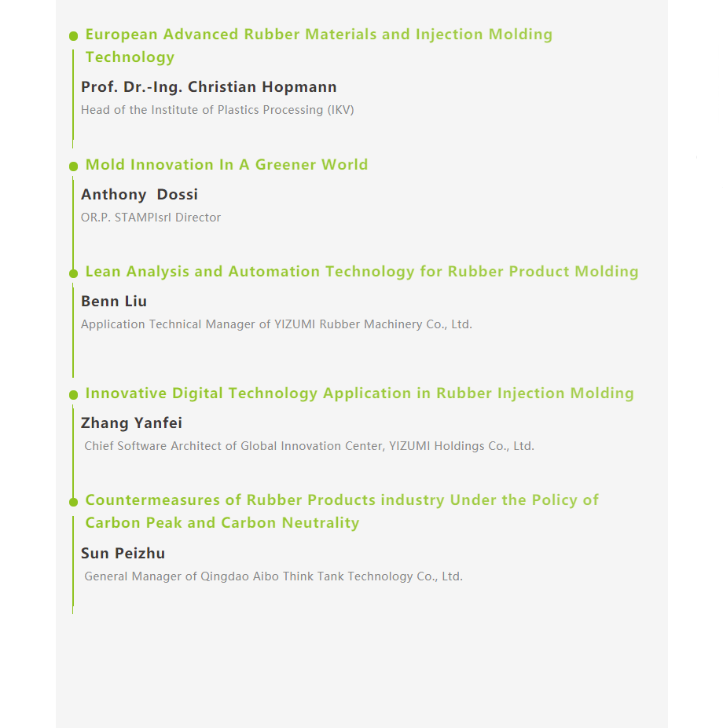This screenshot has width=723, height=728.
Task: Click the Lean Analysis and Automation Technology title
Action: coord(361,272)
